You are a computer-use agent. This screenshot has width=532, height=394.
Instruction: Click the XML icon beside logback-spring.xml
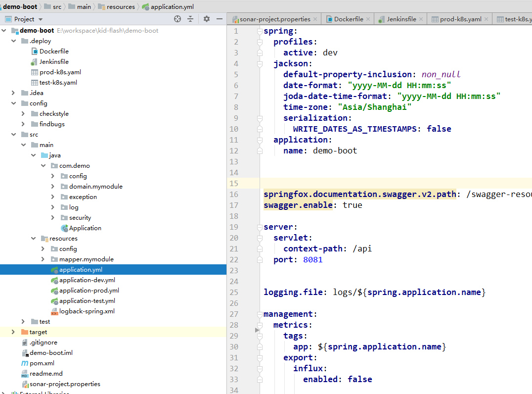(x=54, y=311)
